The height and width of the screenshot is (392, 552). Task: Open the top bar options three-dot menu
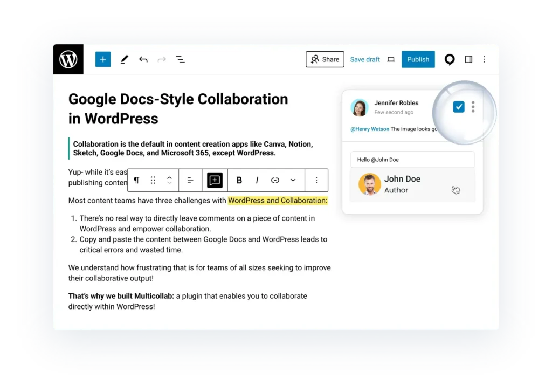coord(484,59)
